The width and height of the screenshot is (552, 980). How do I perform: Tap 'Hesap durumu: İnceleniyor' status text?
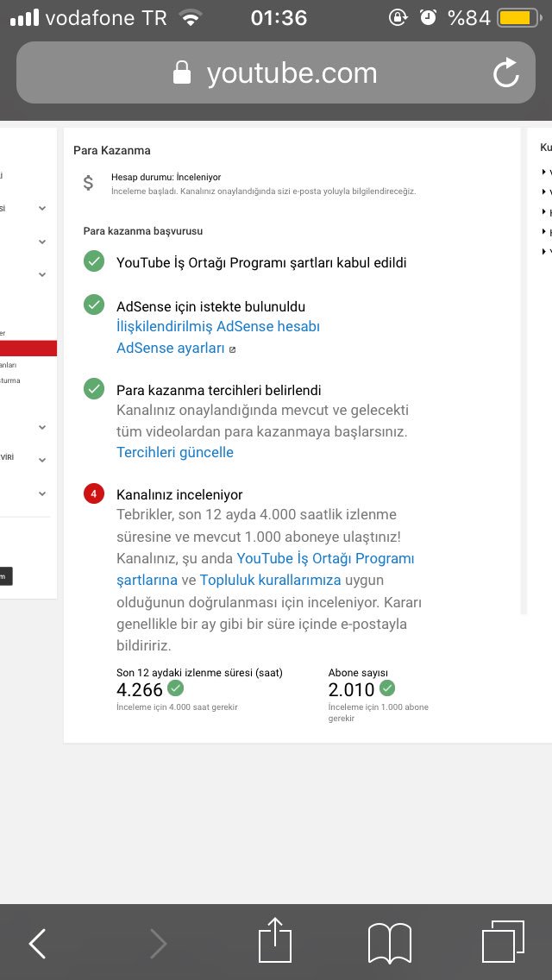[166, 178]
